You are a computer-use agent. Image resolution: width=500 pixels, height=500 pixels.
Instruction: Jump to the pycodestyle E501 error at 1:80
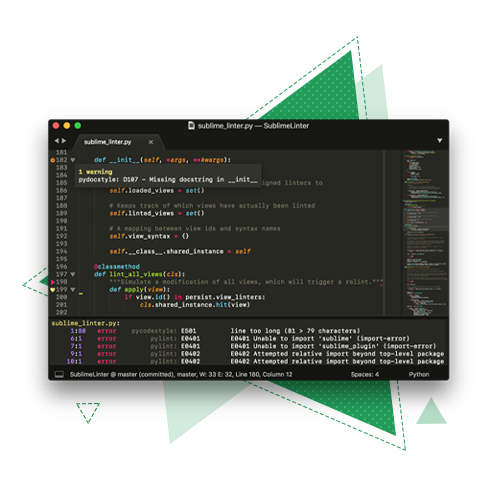(x=248, y=331)
